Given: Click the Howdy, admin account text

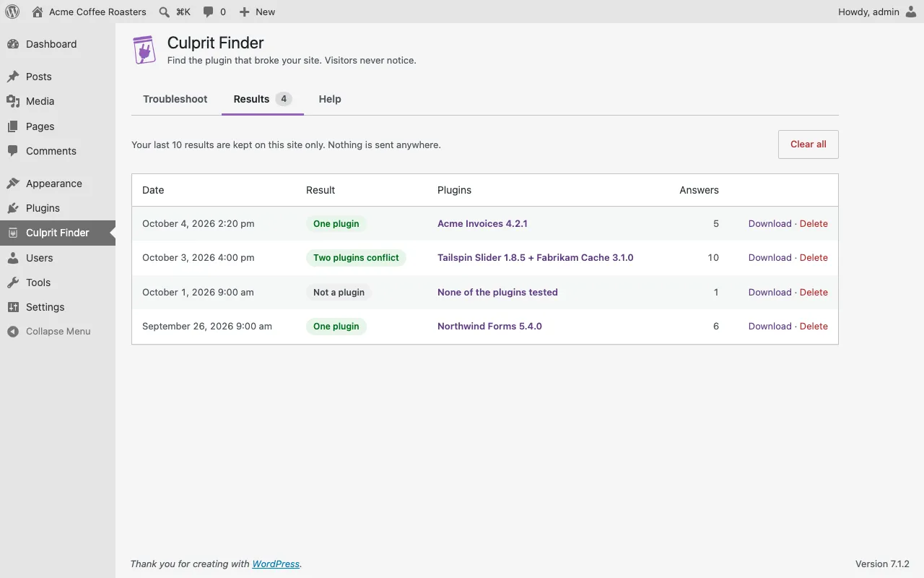Looking at the screenshot, I should point(868,12).
